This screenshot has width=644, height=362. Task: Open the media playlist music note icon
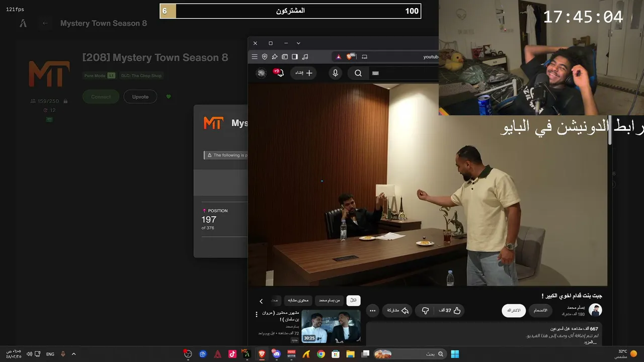(305, 57)
